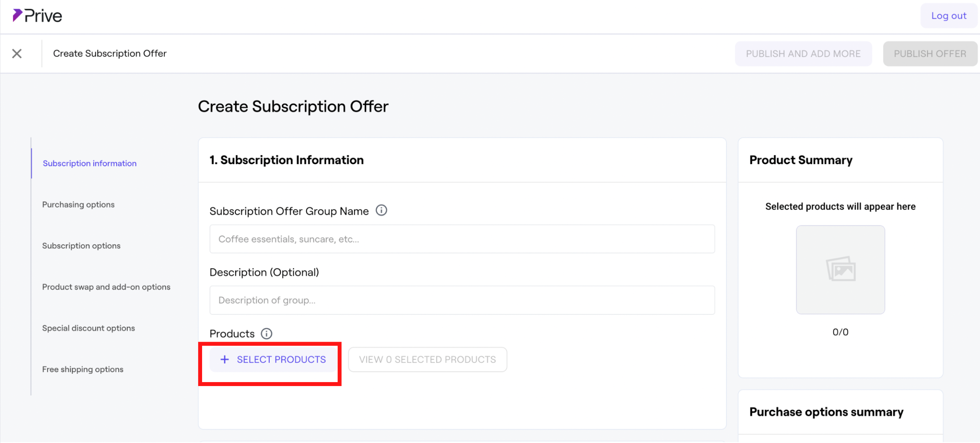Click info icon next to Products label
This screenshot has height=443, width=980.
267,333
